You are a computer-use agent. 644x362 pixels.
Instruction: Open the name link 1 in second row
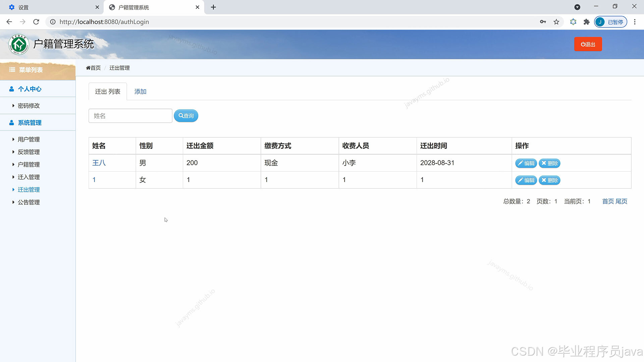pyautogui.click(x=94, y=180)
